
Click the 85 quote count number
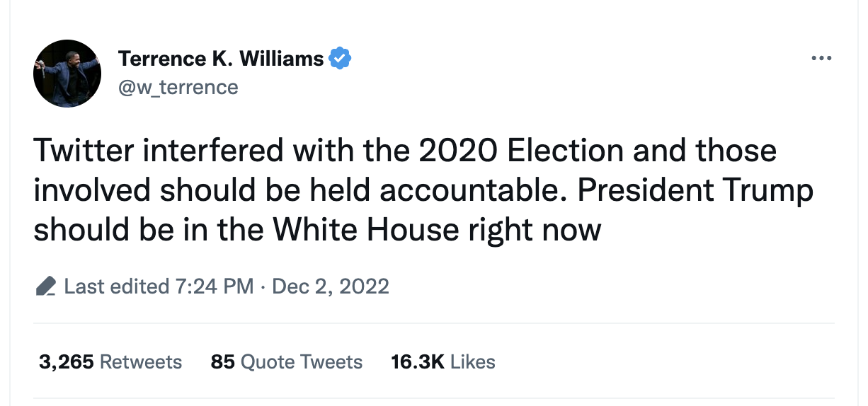(222, 362)
